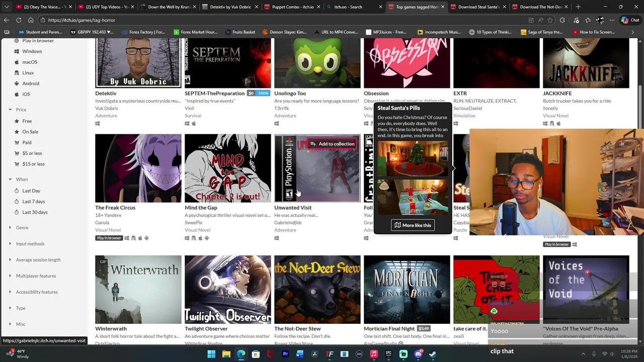The image size is (644, 362).
Task: Go back using the browser back arrow
Action: click(x=6, y=20)
